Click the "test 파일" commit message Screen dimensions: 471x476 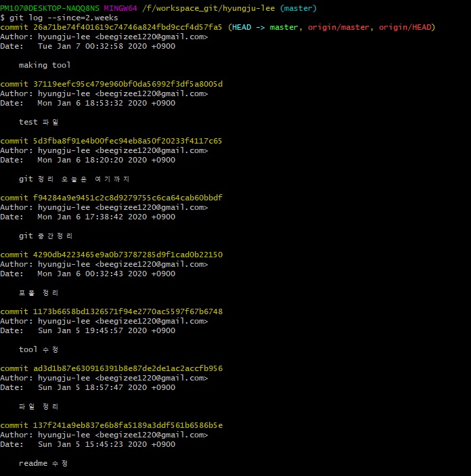point(39,122)
